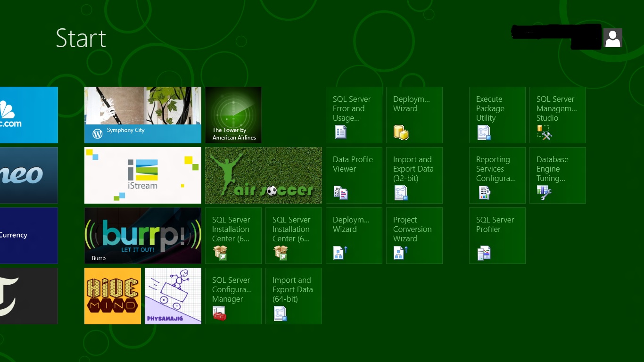The height and width of the screenshot is (362, 644).
Task: Launch SQL Server Profiler
Action: coord(497,235)
